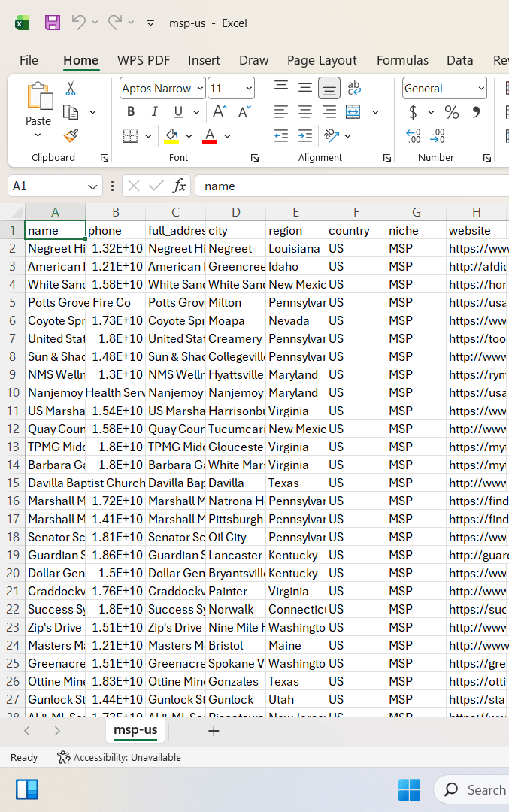
Task: Apply Accounting dollar format
Action: [x=413, y=112]
